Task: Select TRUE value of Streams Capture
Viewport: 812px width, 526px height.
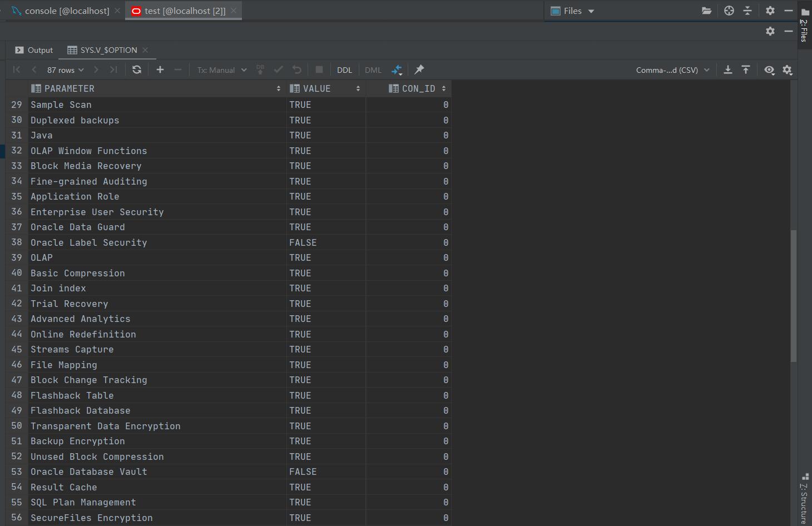Action: 326,349
